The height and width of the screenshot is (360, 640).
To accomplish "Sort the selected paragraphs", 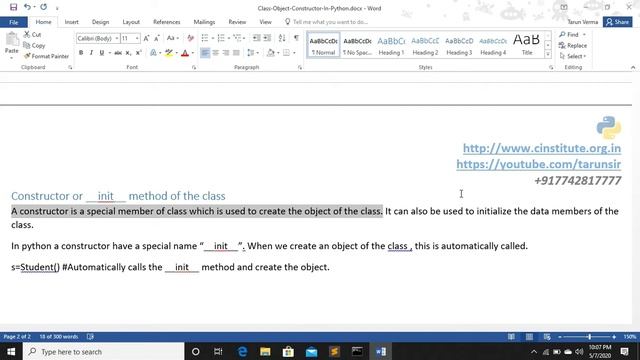I will coord(282,38).
